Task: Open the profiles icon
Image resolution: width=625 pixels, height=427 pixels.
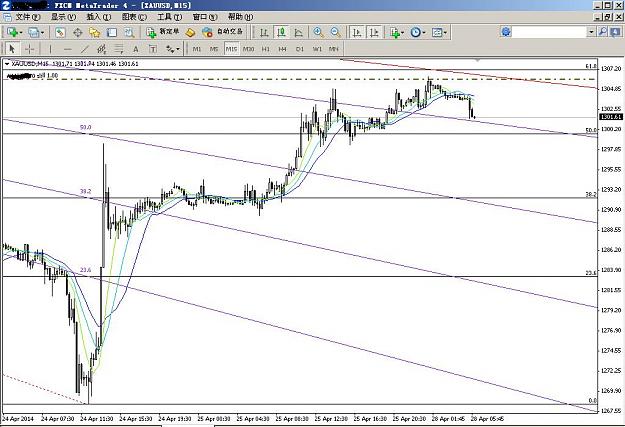Action: point(34,32)
